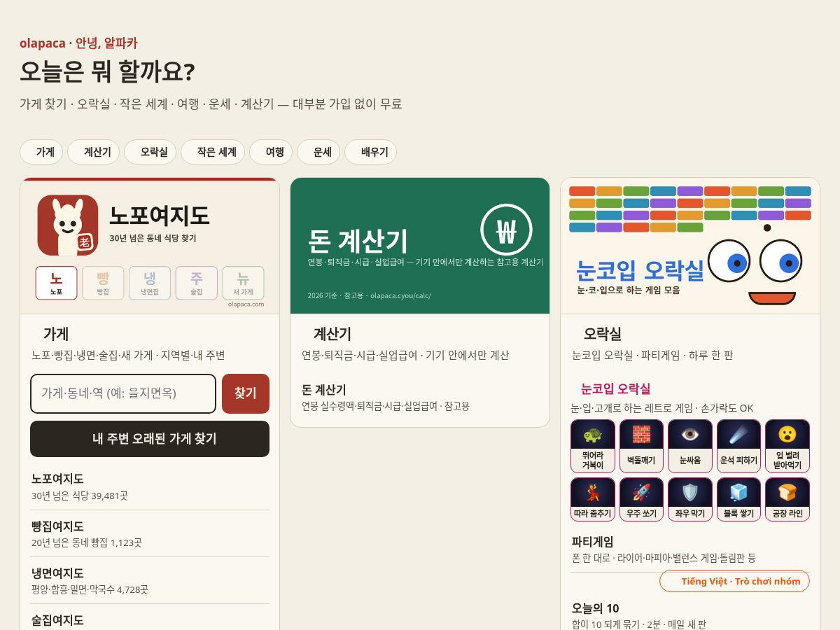
Task: Select the 뉴 새 가게 category tile
Action: 243,283
